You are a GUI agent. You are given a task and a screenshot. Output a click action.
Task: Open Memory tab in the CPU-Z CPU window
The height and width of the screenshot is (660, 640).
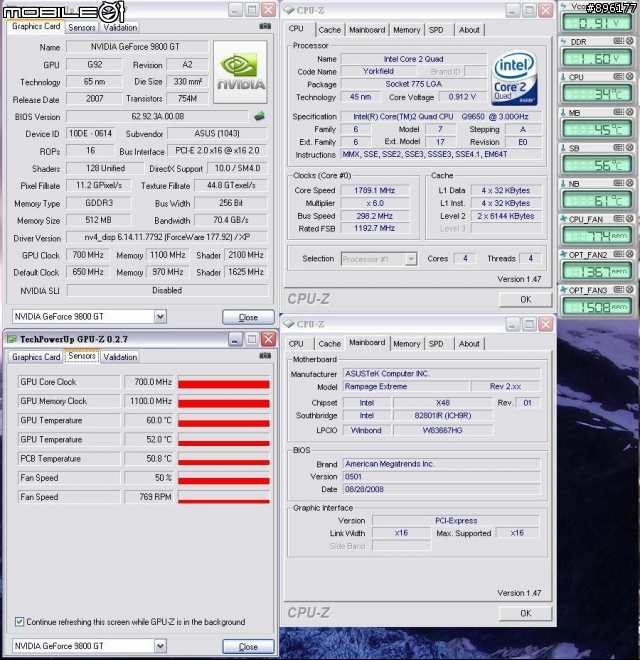click(x=406, y=30)
